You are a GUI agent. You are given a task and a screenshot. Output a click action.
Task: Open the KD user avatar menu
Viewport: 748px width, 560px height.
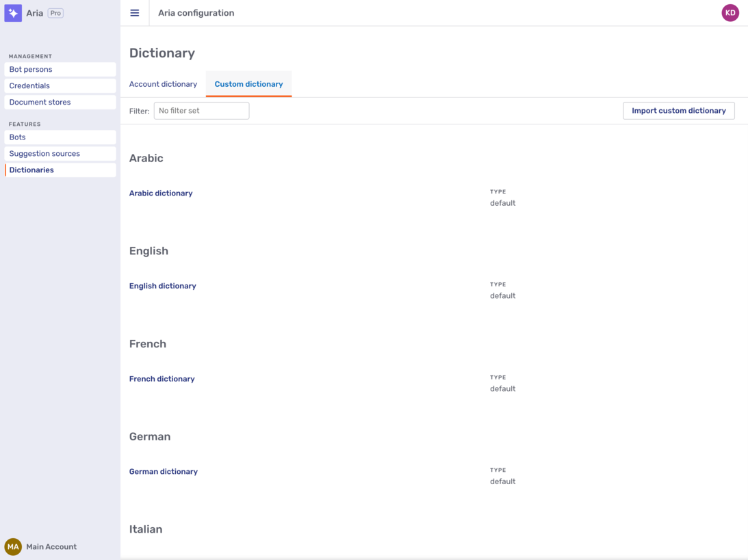(730, 13)
